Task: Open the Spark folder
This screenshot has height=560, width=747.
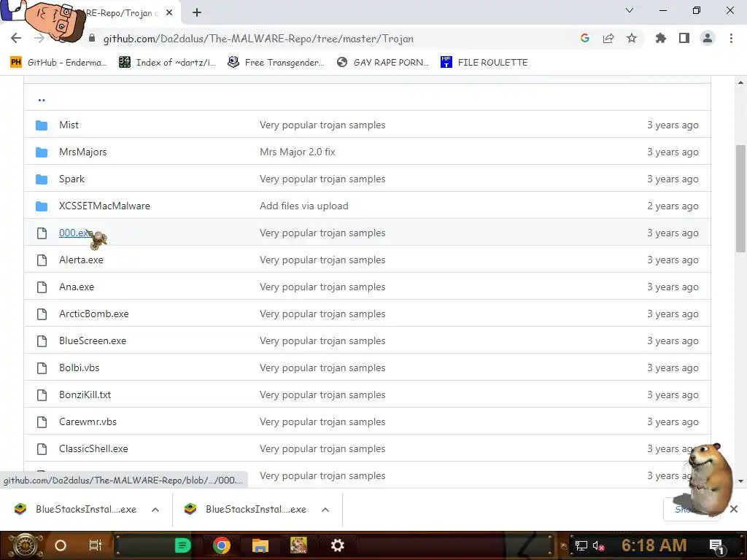Action: tap(71, 179)
